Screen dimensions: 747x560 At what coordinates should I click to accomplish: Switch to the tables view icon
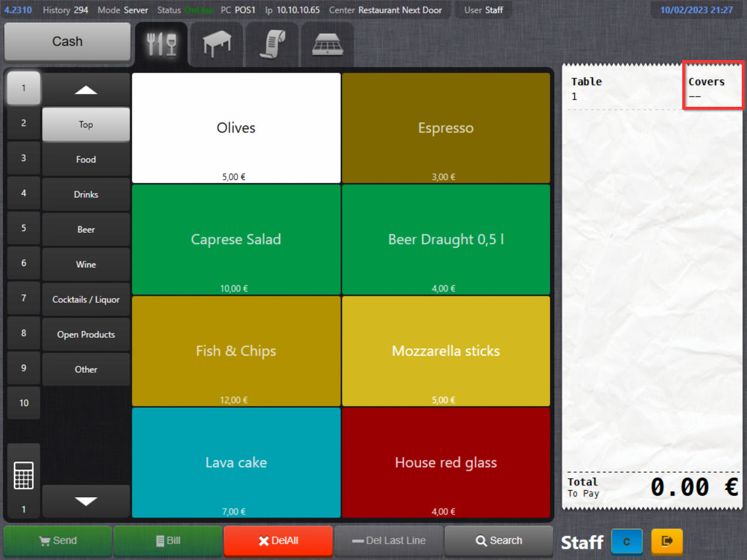[x=217, y=44]
